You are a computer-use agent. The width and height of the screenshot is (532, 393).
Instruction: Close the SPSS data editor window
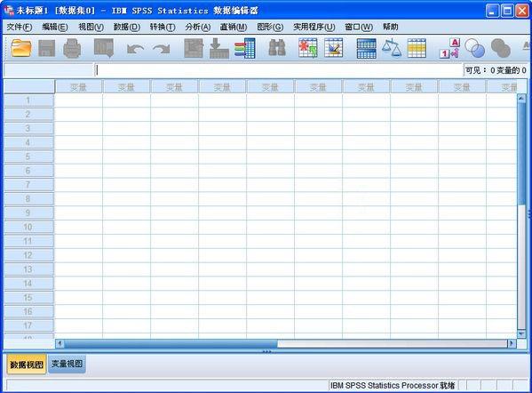coord(522,11)
